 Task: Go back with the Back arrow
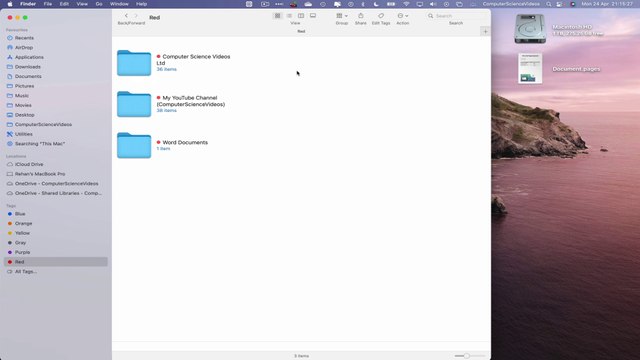pyautogui.click(x=126, y=16)
